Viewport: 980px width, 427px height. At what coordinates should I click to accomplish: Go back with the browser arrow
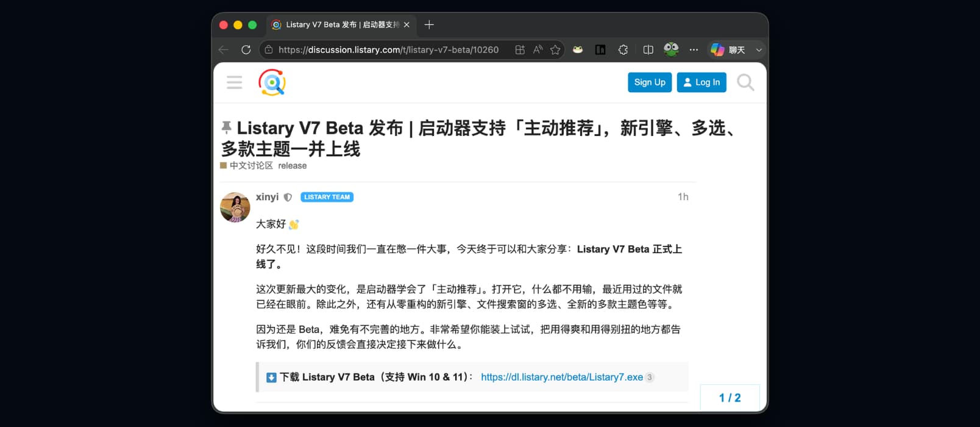[x=224, y=50]
